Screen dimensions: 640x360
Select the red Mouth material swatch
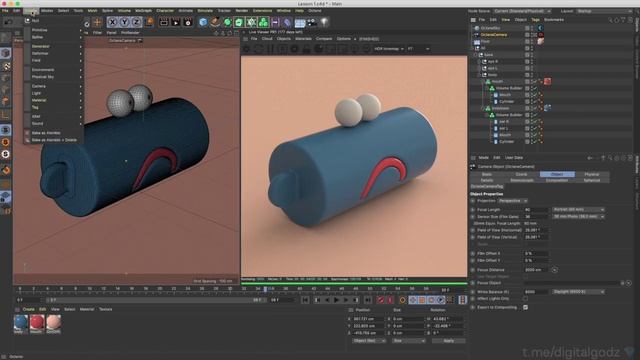[x=37, y=322]
